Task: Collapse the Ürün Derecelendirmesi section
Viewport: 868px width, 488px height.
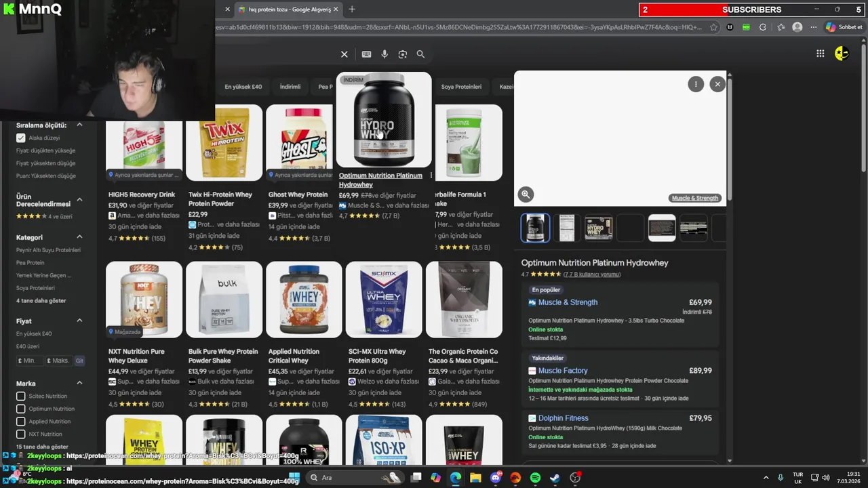Action: click(79, 199)
